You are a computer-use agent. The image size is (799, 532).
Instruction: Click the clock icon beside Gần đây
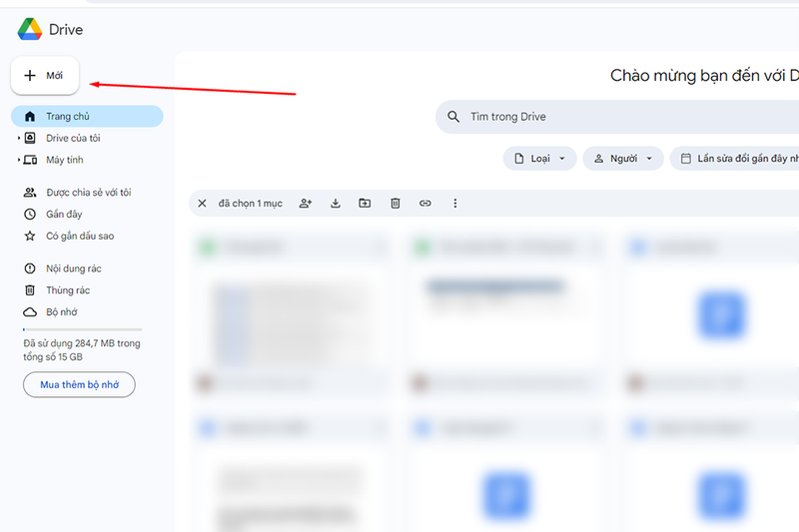[x=30, y=214]
